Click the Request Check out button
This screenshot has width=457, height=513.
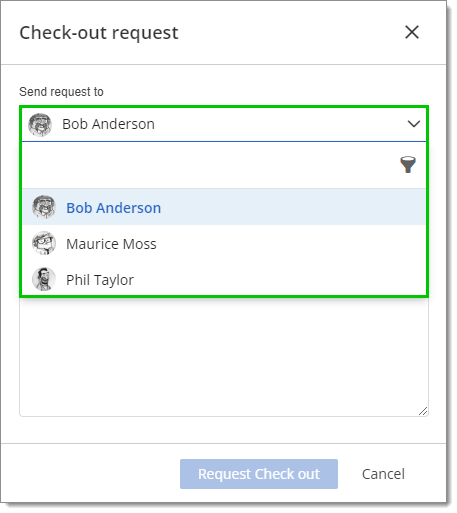click(259, 474)
